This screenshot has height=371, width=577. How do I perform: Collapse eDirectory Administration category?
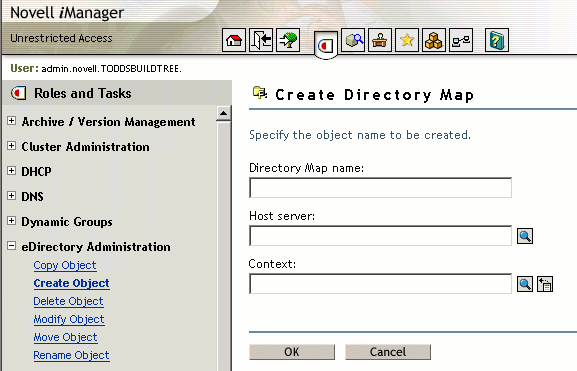point(11,245)
